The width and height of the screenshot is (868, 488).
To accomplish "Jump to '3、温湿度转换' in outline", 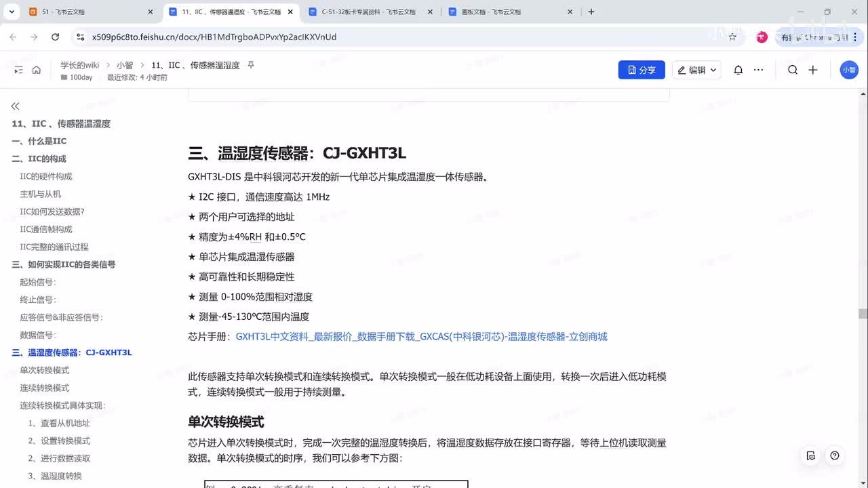I will tap(55, 476).
